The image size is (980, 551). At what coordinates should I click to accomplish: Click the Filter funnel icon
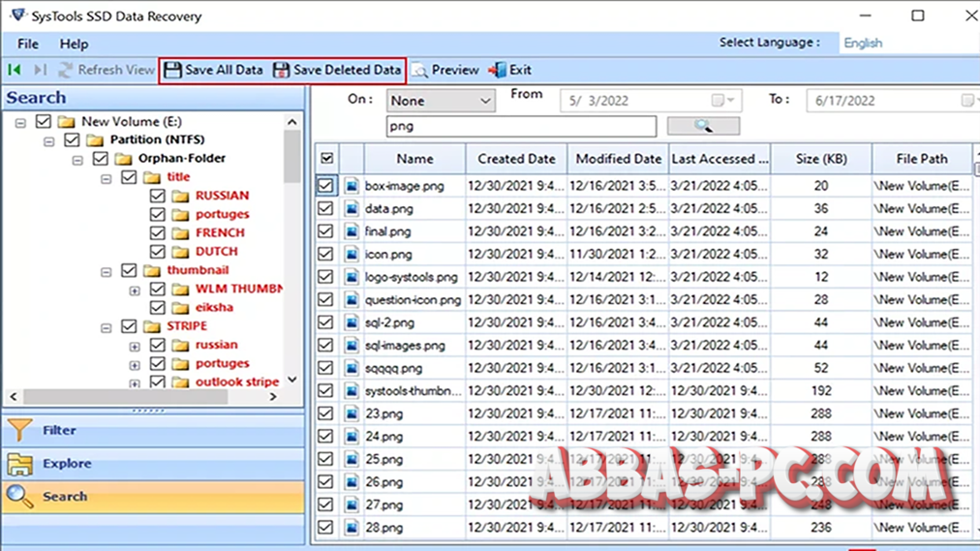20,430
